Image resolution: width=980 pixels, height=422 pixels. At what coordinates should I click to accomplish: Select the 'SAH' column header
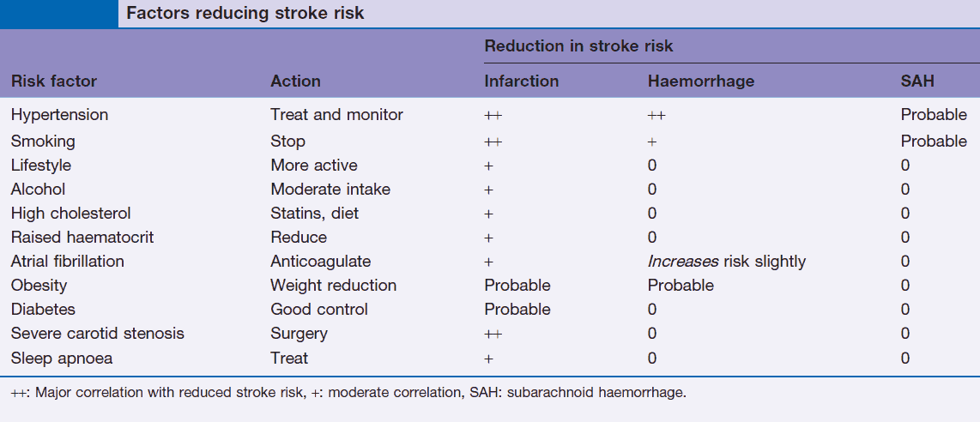(x=917, y=81)
